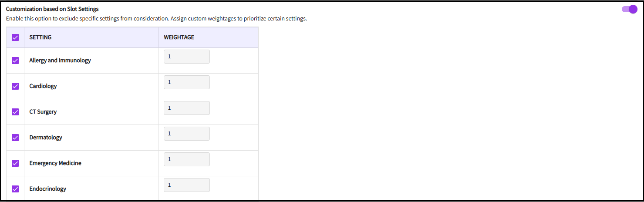
Task: Focus the Endocrinology weightage input
Action: 186,185
